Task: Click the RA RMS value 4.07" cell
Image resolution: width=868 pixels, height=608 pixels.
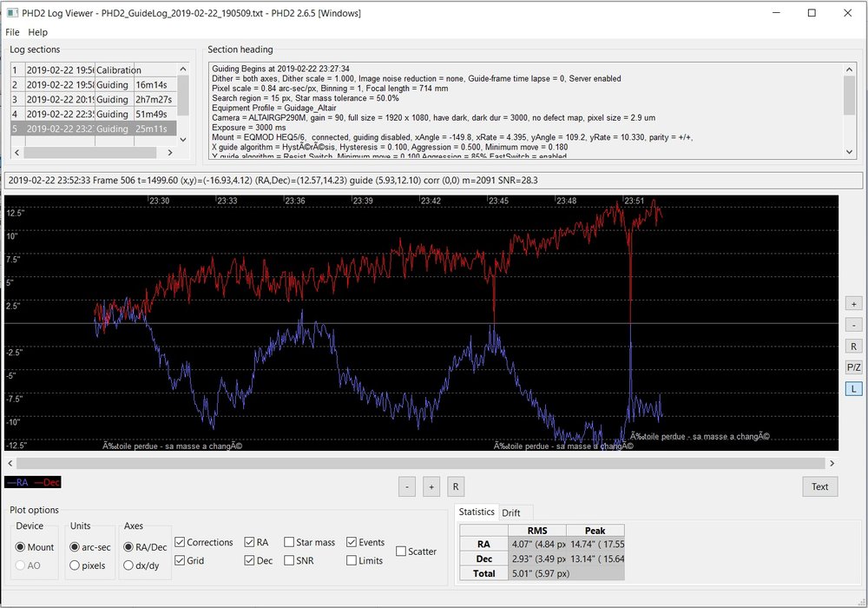Action: pyautogui.click(x=537, y=545)
